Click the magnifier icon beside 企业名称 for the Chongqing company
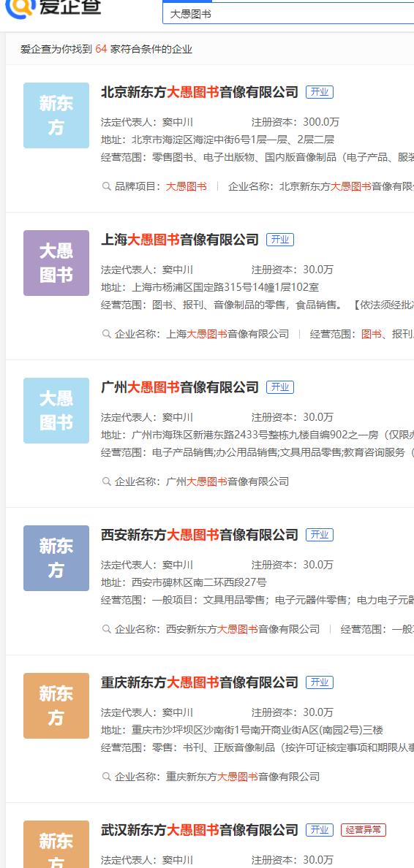Image resolution: width=414 pixels, height=868 pixels. [106, 777]
